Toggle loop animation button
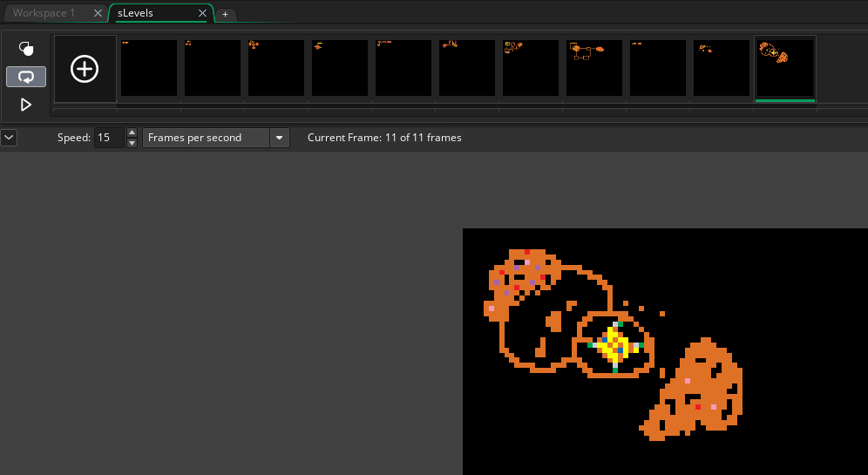The height and width of the screenshot is (475, 868). [26, 77]
